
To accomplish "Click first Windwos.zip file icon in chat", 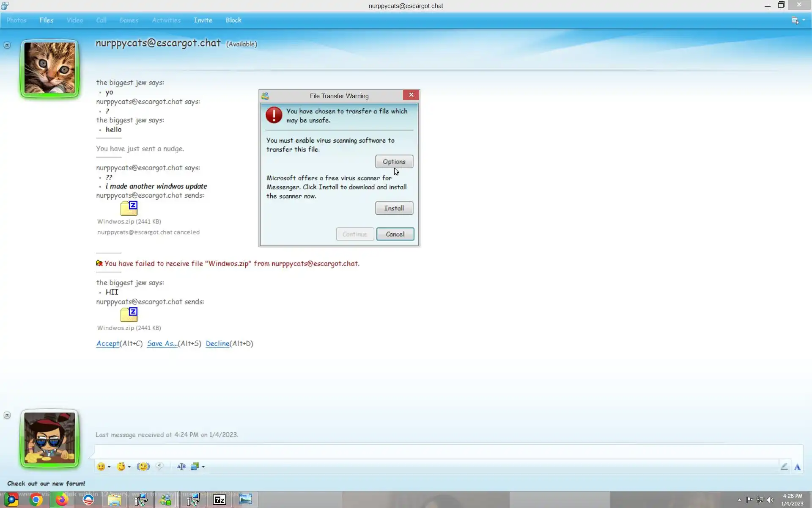I will click(129, 208).
